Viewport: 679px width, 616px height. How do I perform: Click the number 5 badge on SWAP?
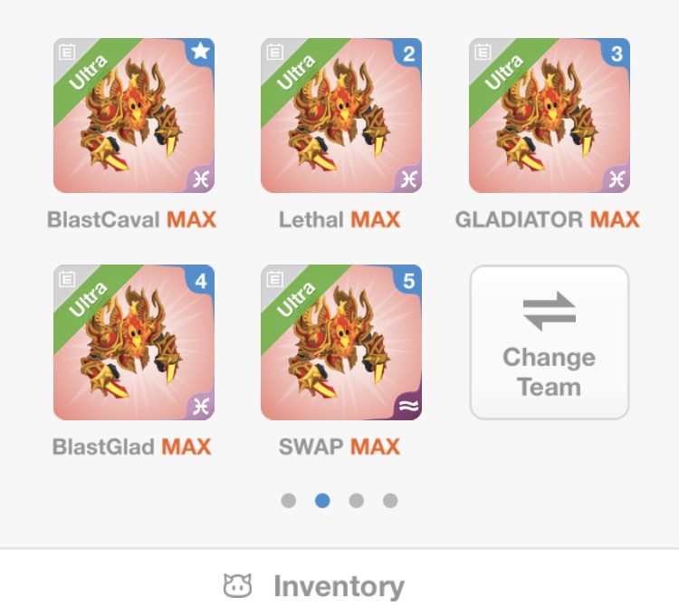point(408,281)
